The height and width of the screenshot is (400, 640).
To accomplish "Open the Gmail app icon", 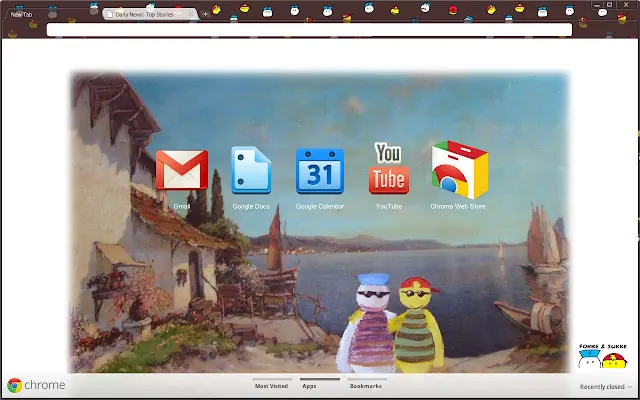I will [182, 170].
